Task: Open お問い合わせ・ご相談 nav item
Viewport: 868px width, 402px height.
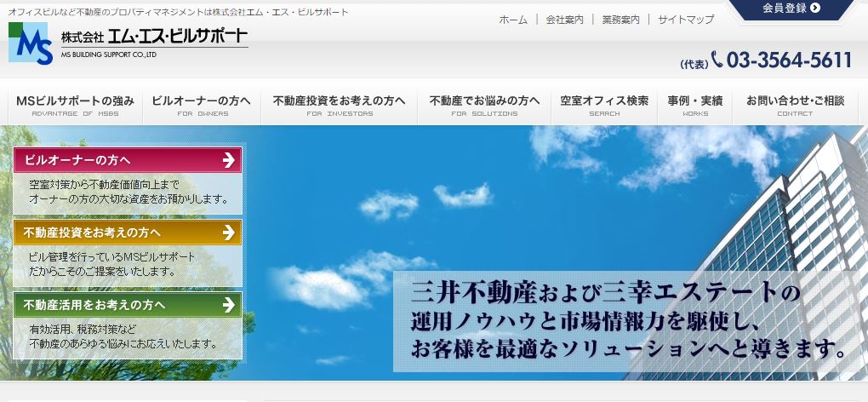Action: pyautogui.click(x=796, y=106)
